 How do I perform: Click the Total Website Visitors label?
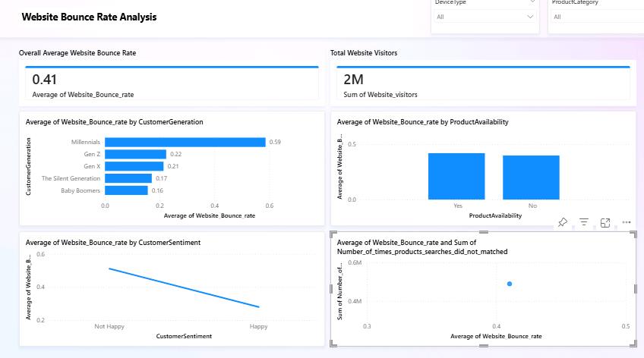coord(364,53)
